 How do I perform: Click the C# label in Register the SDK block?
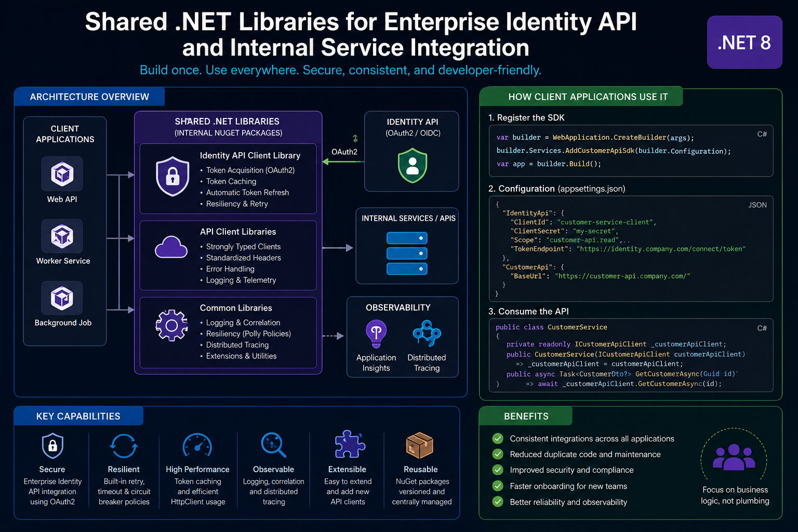(x=762, y=134)
